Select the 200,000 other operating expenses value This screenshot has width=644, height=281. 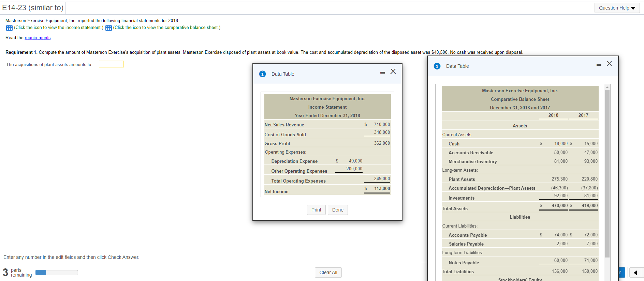(x=354, y=169)
